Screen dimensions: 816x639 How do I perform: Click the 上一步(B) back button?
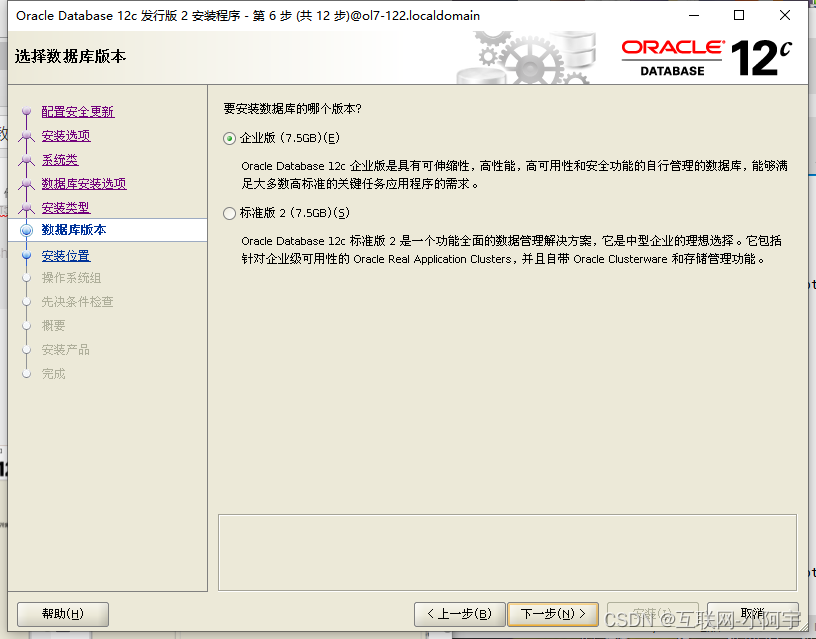[x=460, y=614]
